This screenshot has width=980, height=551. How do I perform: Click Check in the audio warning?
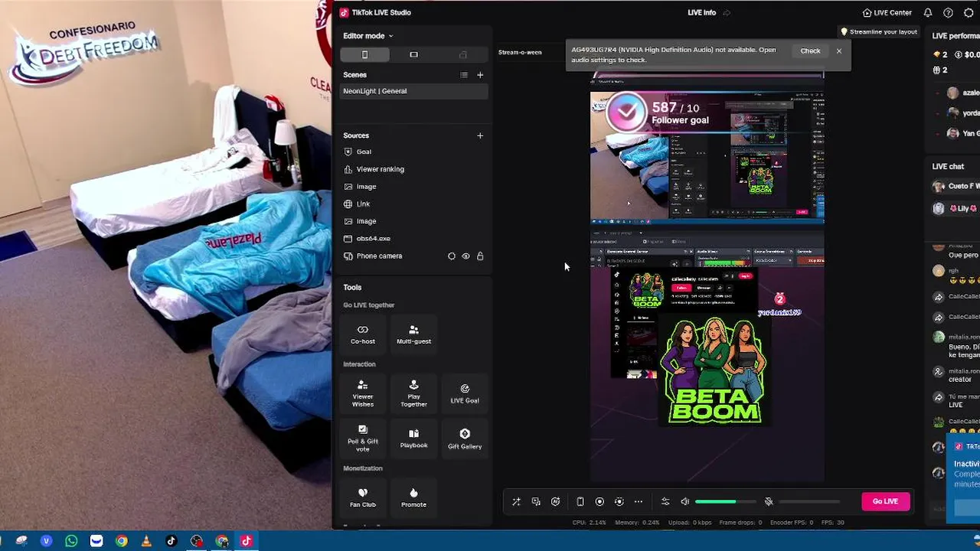(x=810, y=51)
